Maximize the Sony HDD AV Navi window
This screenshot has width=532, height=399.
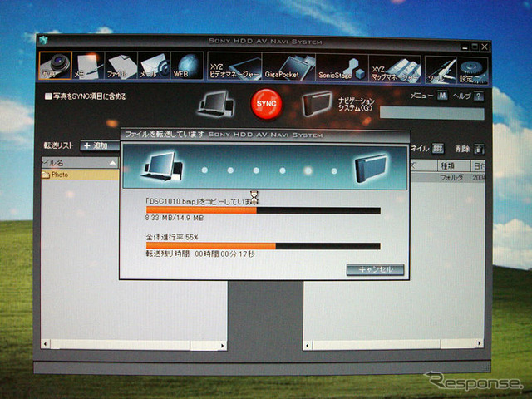tap(475, 47)
